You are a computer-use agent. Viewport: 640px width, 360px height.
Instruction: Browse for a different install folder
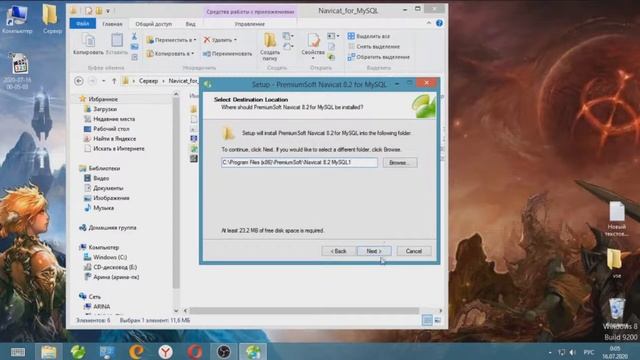click(400, 162)
